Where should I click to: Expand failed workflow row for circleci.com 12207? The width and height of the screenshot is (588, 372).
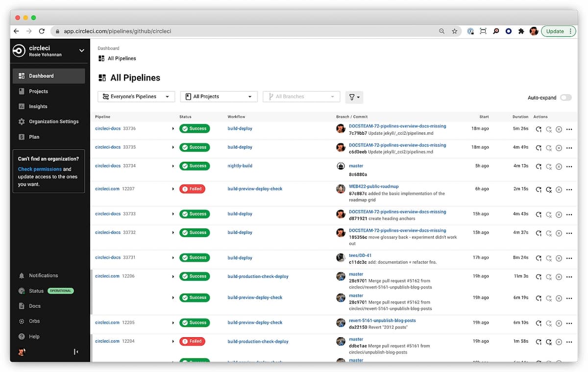pyautogui.click(x=173, y=189)
